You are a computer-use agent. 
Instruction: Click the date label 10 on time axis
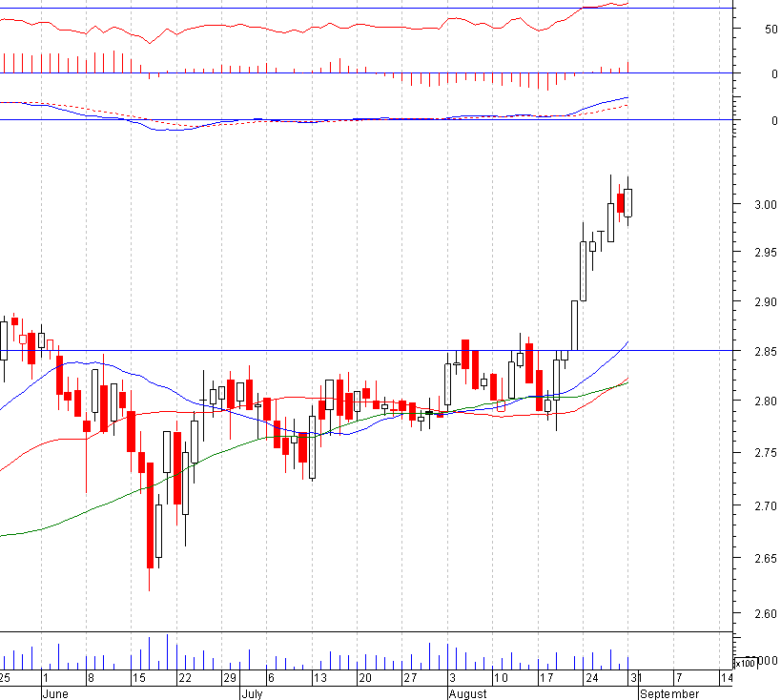pyautogui.click(x=501, y=677)
